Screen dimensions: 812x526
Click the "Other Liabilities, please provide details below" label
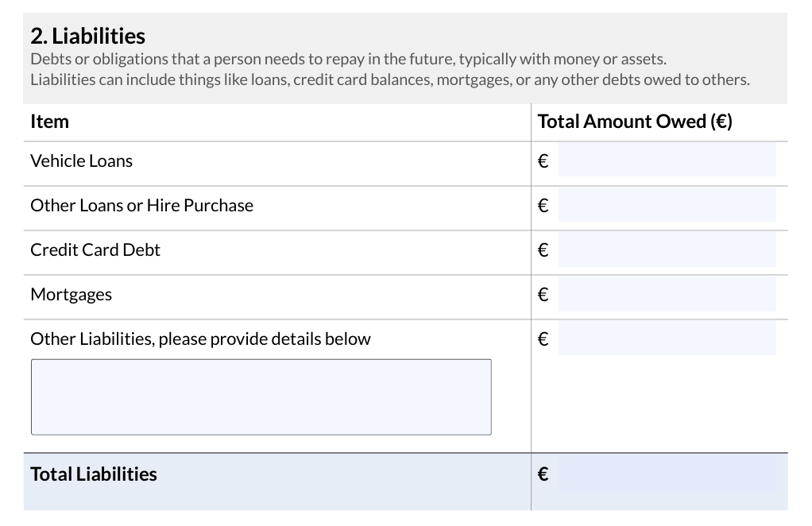200,338
